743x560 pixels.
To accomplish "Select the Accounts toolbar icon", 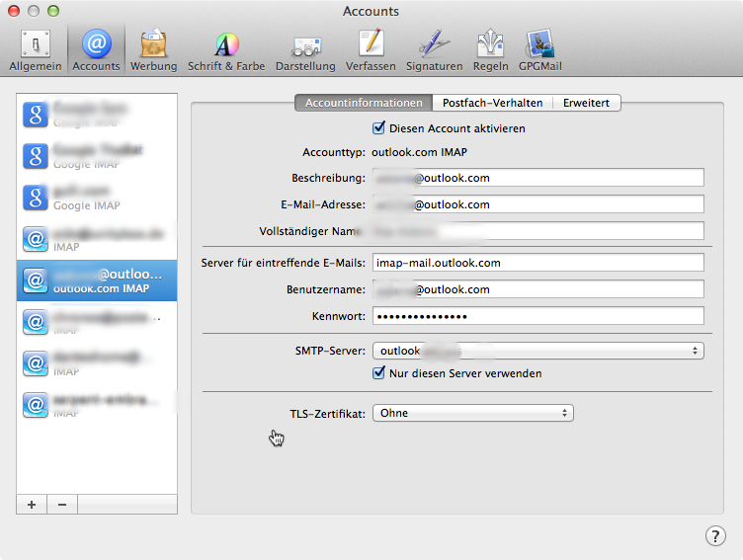I will (x=96, y=50).
